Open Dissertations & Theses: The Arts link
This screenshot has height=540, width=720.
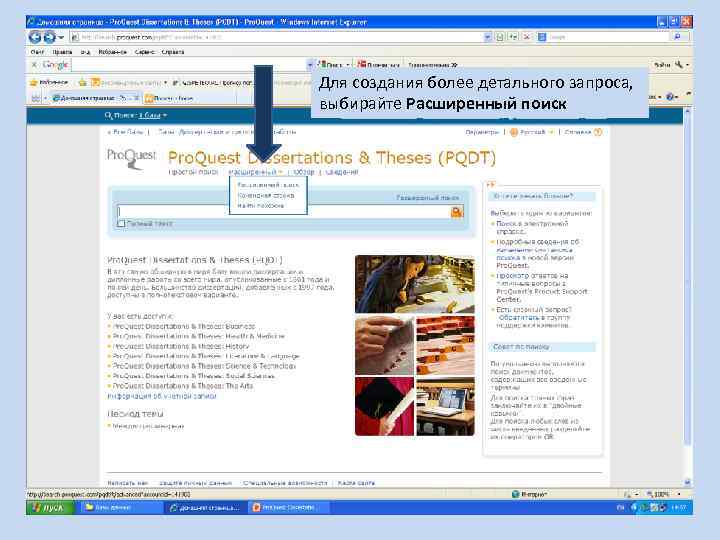(183, 386)
